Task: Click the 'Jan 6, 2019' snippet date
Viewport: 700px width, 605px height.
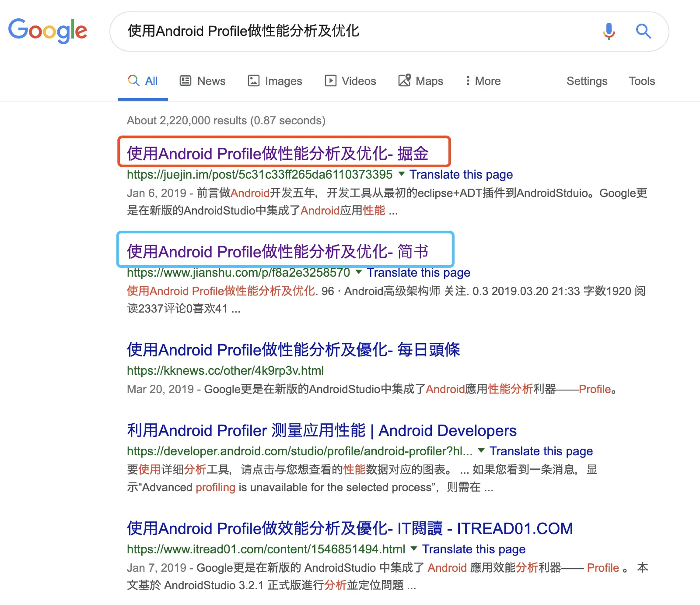Action: coord(157,193)
